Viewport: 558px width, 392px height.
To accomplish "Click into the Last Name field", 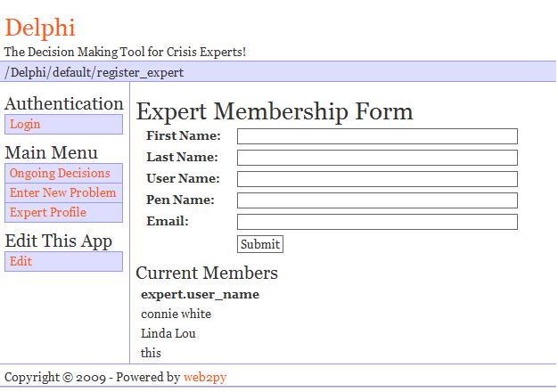I will (x=377, y=158).
